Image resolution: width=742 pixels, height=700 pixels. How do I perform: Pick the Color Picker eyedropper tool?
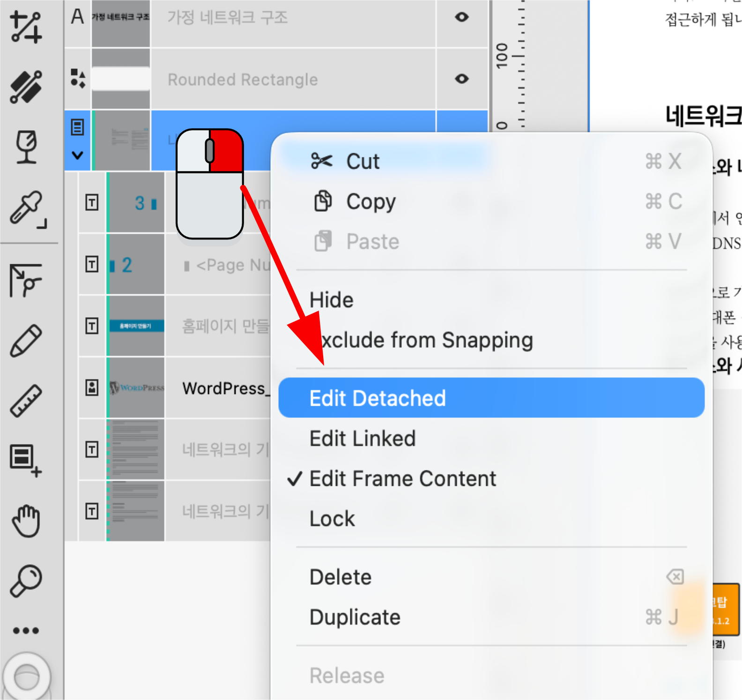point(26,208)
